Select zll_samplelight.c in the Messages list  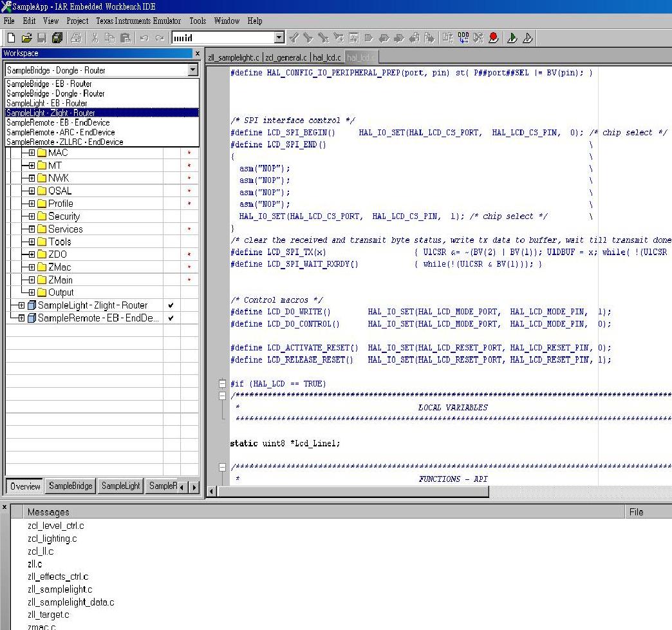(60, 589)
